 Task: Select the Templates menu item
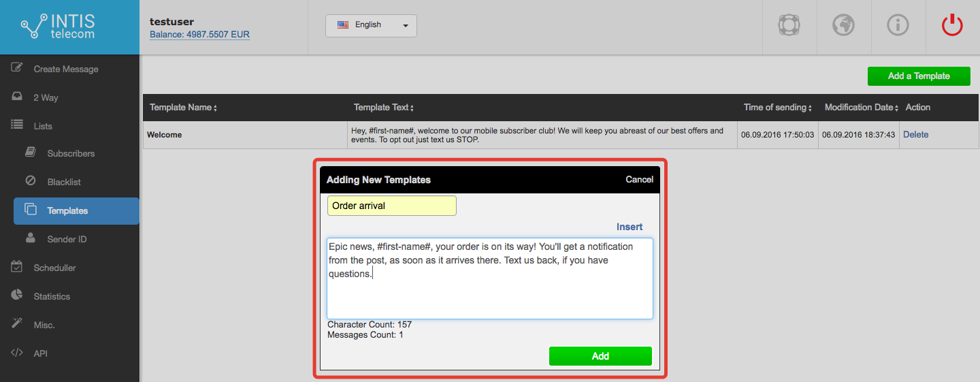(x=76, y=210)
